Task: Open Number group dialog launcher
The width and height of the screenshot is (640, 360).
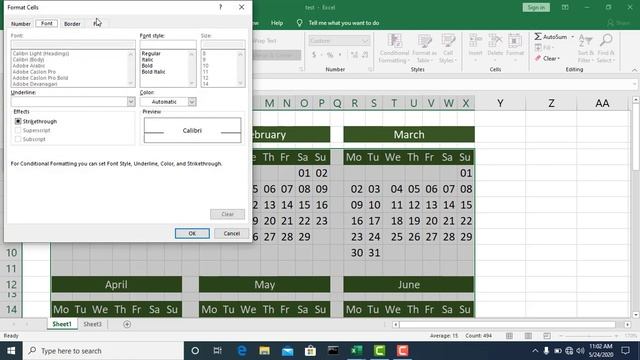Action: click(x=370, y=69)
